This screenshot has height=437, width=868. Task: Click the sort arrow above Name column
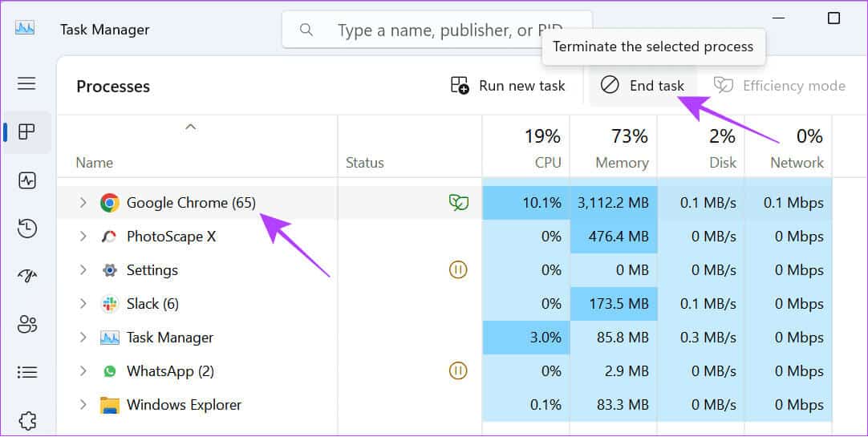click(190, 127)
